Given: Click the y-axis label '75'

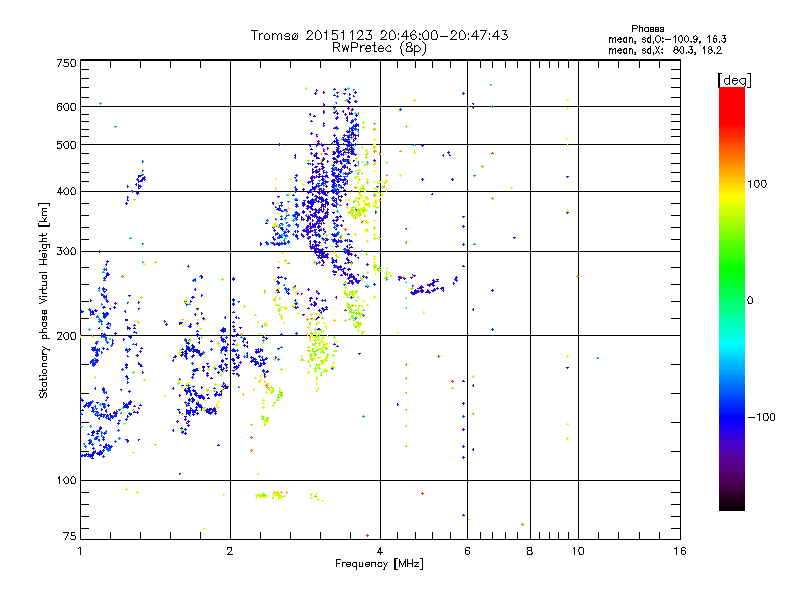Looking at the screenshot, I should click(70, 536).
